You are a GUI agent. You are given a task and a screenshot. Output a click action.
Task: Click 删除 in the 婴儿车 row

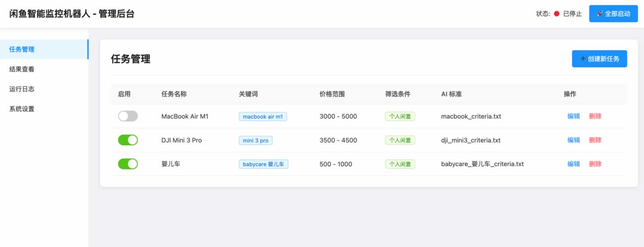(x=595, y=164)
